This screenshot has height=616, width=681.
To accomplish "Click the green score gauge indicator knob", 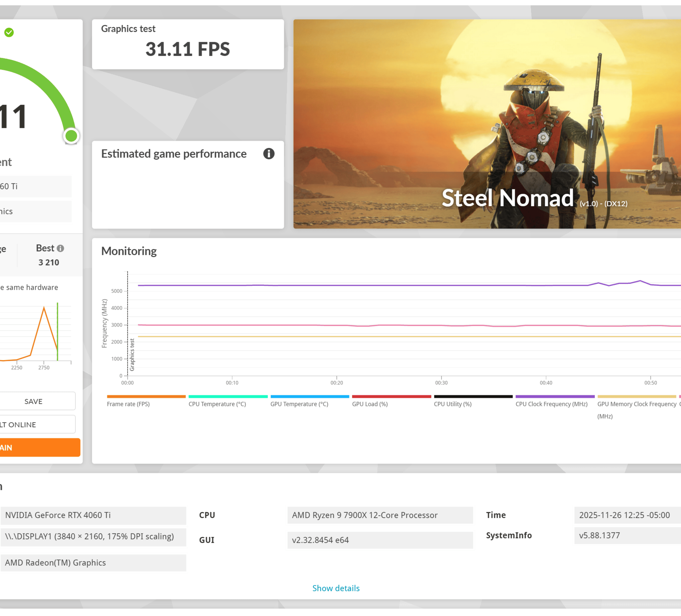I will coord(71,136).
